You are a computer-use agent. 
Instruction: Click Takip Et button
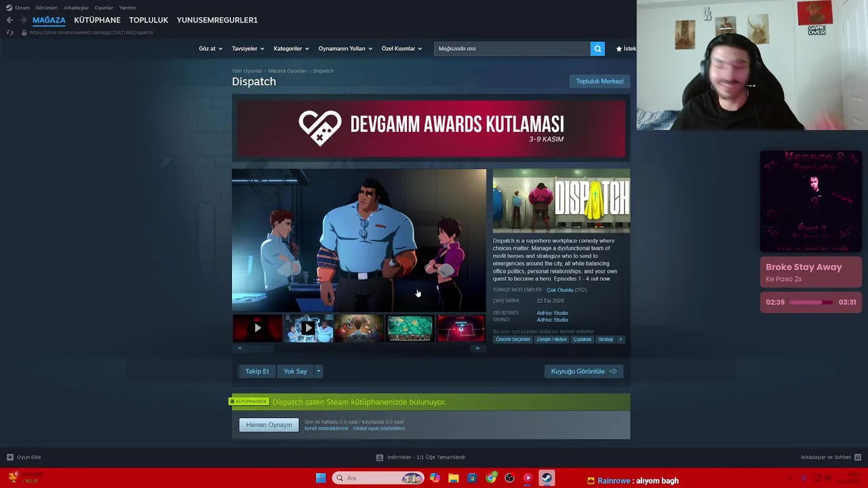click(x=257, y=371)
